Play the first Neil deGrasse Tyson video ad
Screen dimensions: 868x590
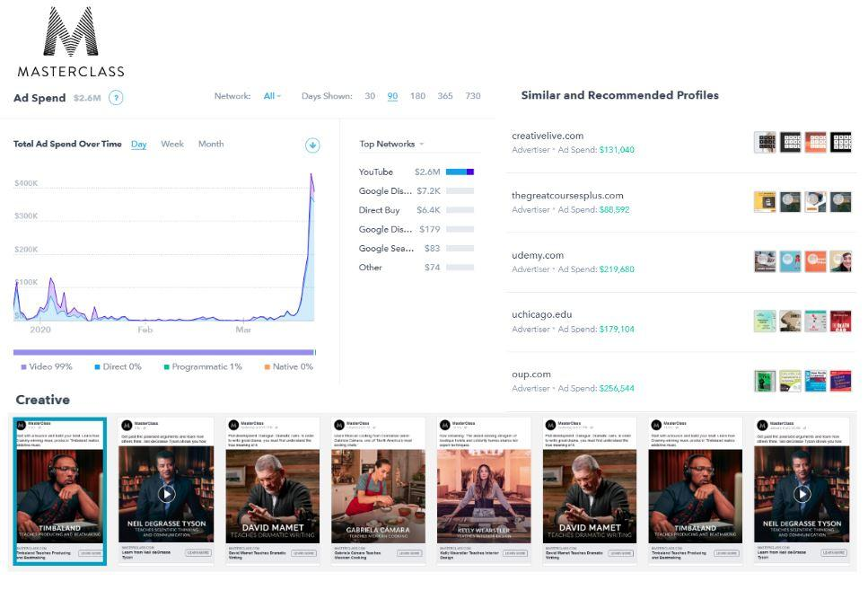pos(166,494)
